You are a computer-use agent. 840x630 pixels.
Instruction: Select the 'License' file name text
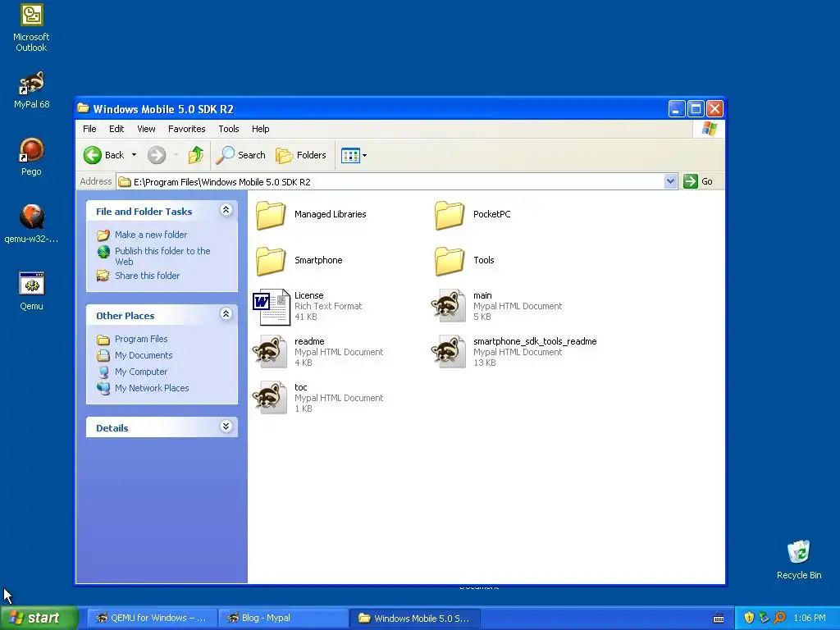point(308,295)
